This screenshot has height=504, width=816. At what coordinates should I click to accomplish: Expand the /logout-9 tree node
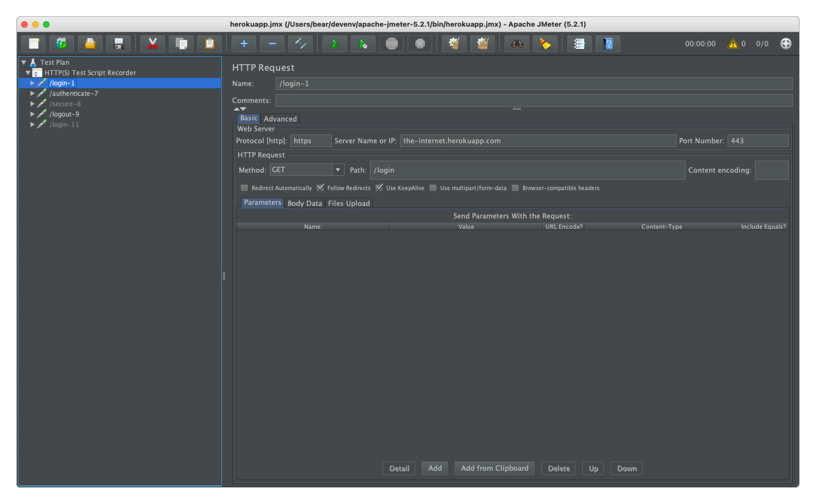coord(32,114)
